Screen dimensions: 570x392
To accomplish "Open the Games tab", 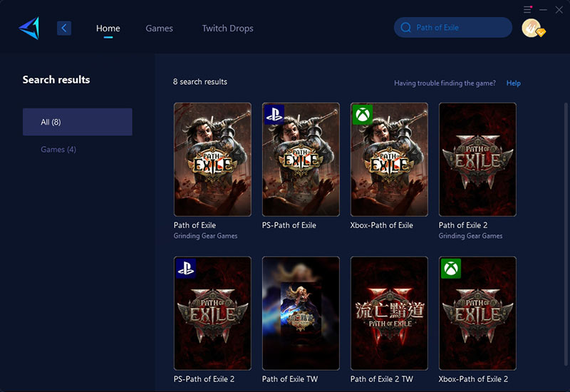I will [159, 29].
